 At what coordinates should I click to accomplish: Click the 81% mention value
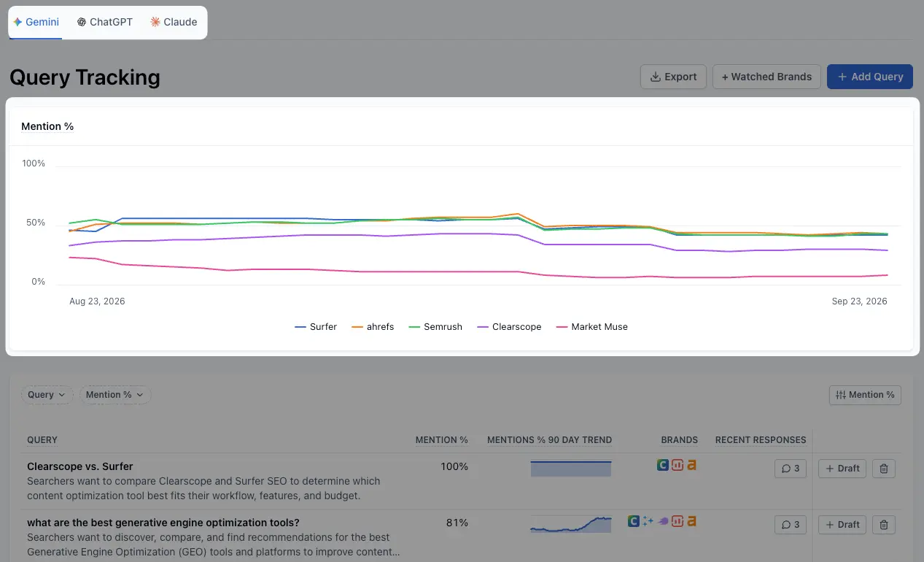pyautogui.click(x=457, y=523)
